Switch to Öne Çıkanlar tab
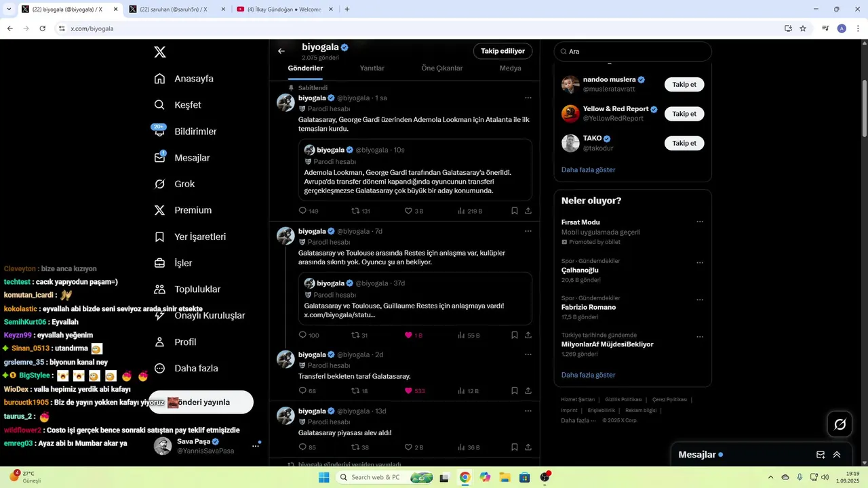The width and height of the screenshot is (868, 488). pyautogui.click(x=442, y=68)
